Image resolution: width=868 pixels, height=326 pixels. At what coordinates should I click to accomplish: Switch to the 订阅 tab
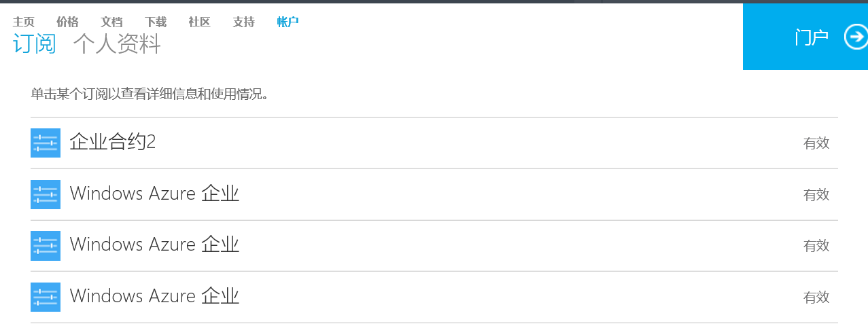tap(34, 44)
